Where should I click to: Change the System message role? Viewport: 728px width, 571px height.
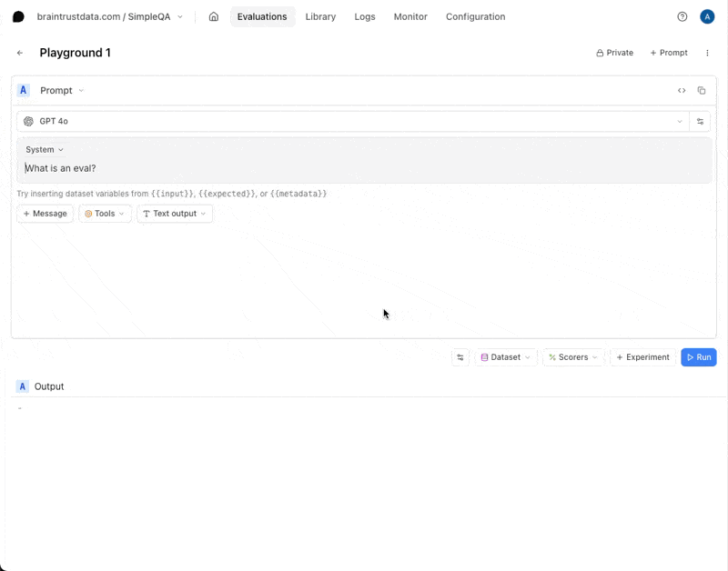coord(44,149)
